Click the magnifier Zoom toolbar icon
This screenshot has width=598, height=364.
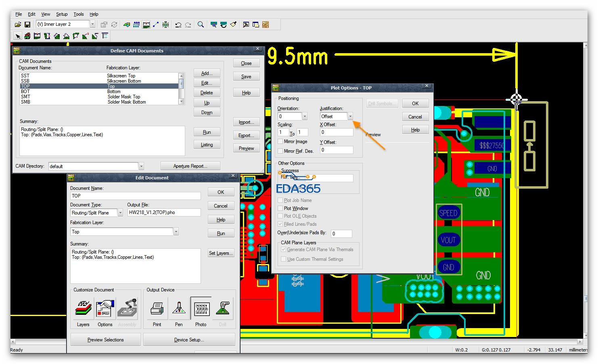201,25
